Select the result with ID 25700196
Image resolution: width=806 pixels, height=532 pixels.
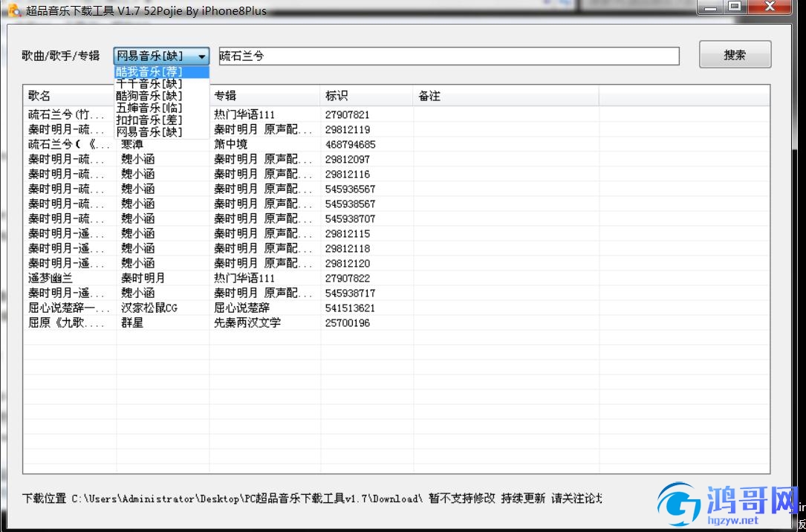397,323
